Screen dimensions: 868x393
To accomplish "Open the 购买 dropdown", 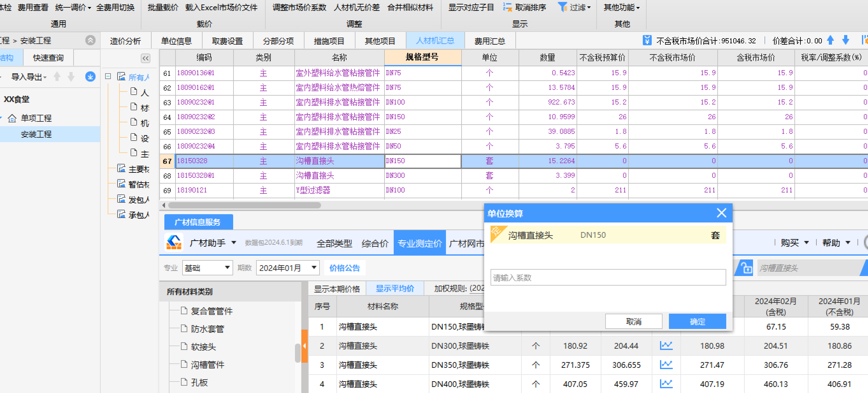I will click(794, 243).
